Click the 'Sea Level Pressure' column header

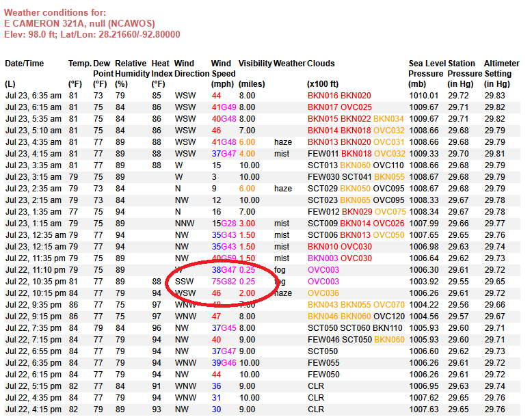click(x=427, y=68)
